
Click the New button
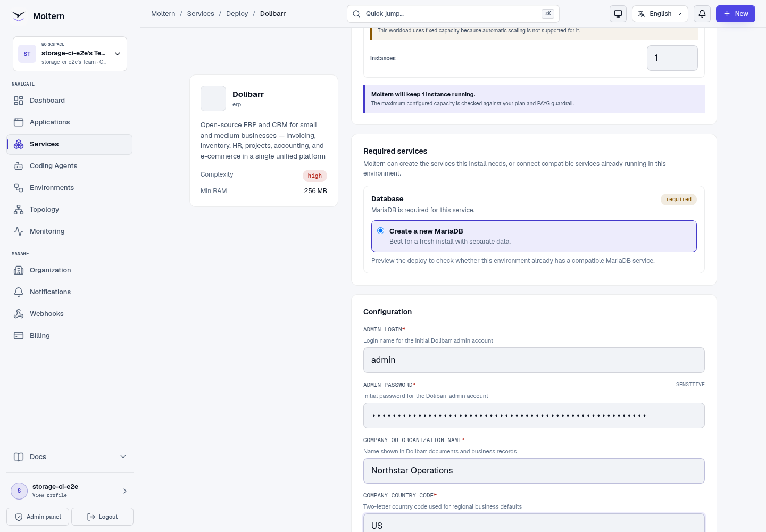[736, 14]
